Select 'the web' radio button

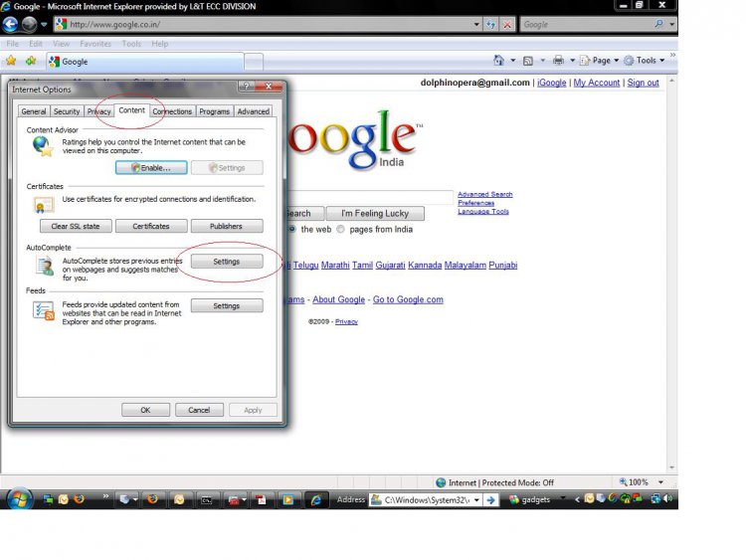[x=292, y=229]
